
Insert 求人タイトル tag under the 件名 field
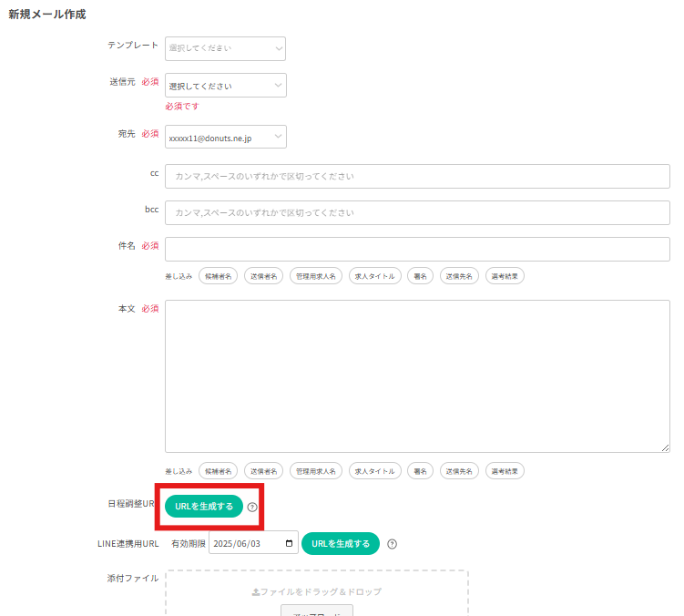[374, 276]
